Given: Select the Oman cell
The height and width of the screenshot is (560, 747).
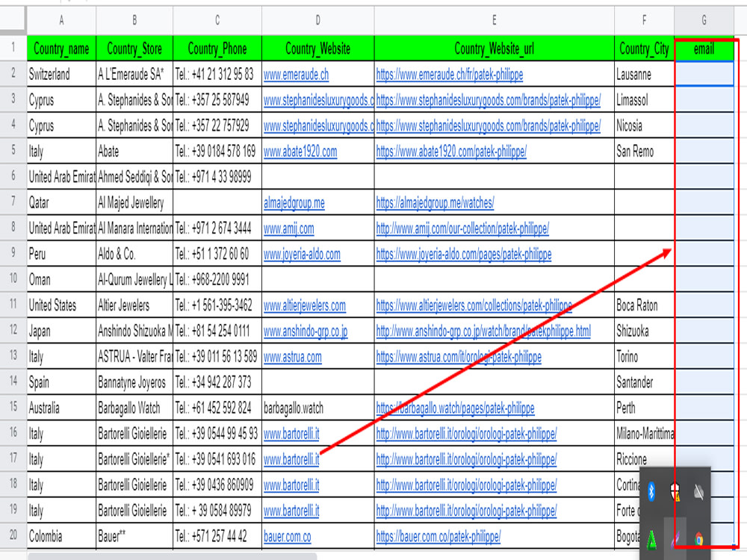Looking at the screenshot, I should pyautogui.click(x=61, y=279).
